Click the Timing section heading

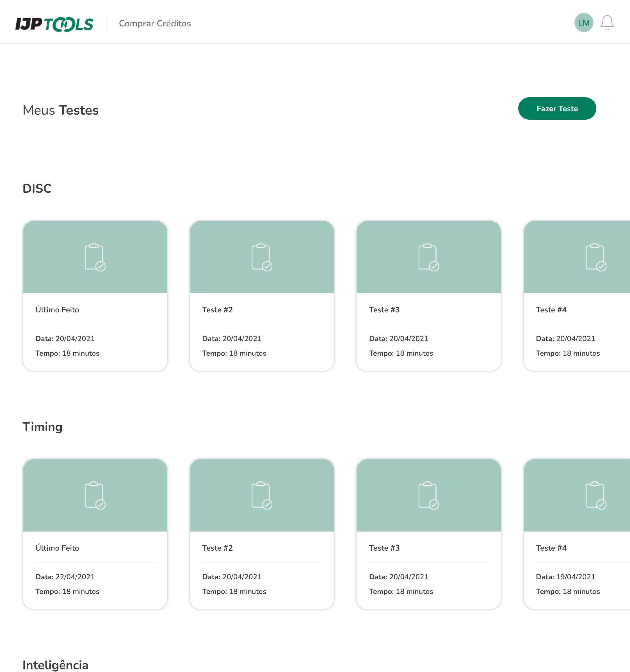tap(42, 427)
